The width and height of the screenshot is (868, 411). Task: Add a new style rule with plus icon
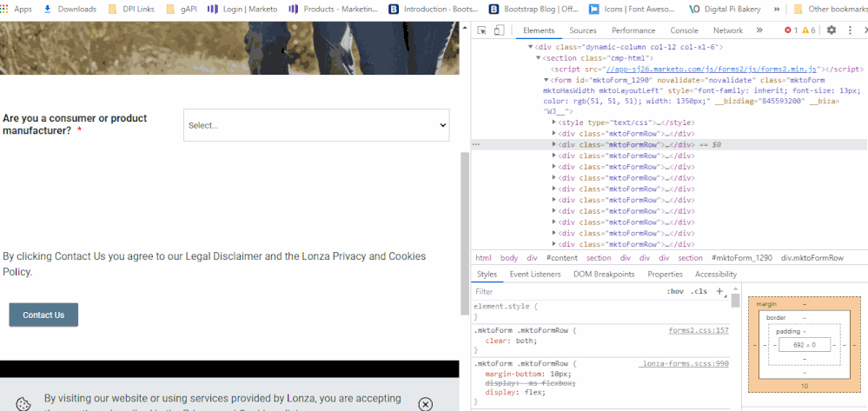(x=719, y=292)
